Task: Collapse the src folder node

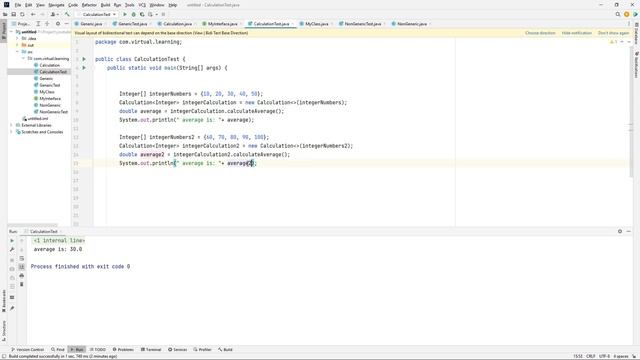Action: click(x=17, y=52)
